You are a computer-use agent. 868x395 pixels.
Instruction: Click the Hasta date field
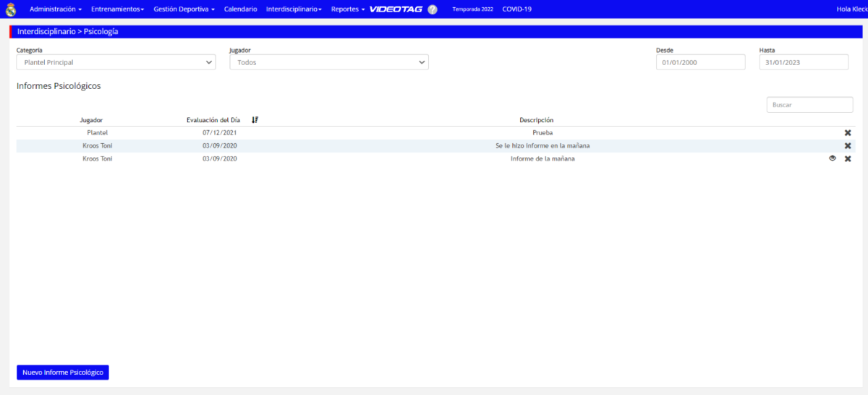(804, 62)
